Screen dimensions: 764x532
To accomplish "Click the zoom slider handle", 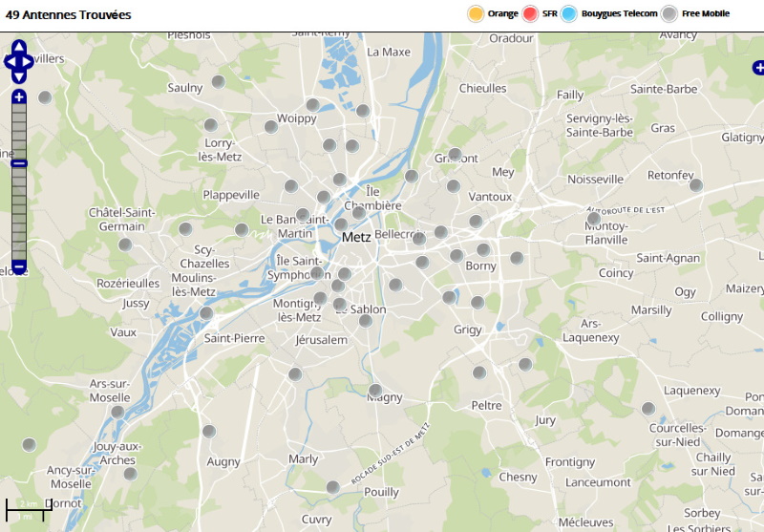I will tap(18, 163).
